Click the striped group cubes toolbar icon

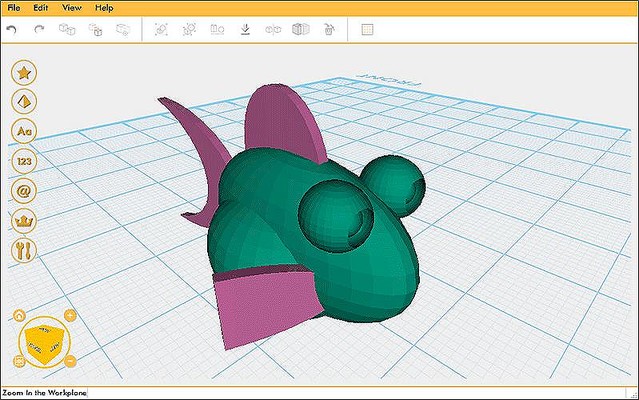(x=301, y=29)
